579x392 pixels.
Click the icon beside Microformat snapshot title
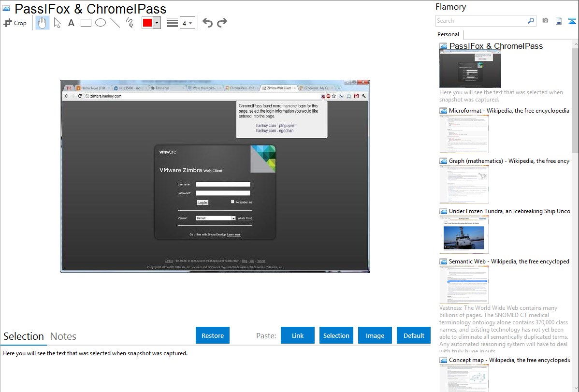(x=443, y=111)
